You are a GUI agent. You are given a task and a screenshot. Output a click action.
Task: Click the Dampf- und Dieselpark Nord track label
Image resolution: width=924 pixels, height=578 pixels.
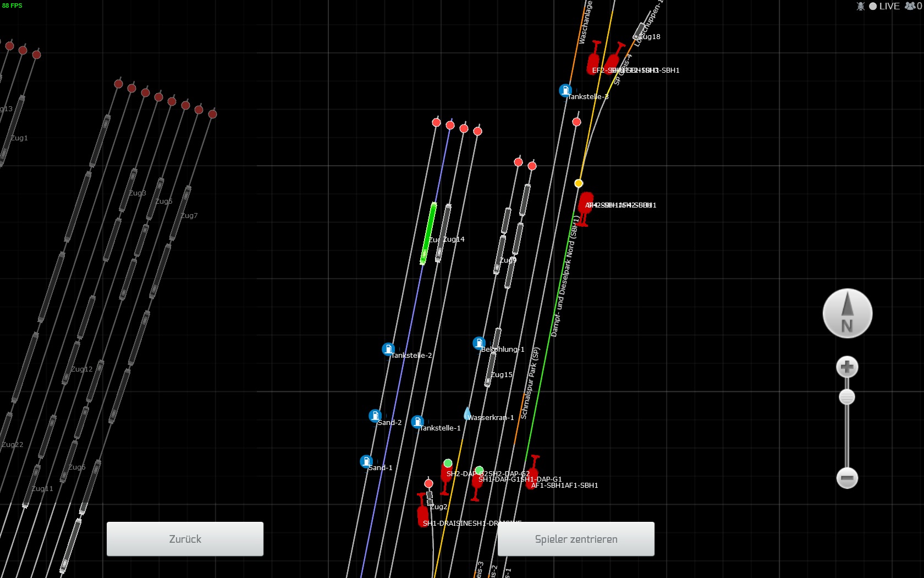(x=564, y=276)
